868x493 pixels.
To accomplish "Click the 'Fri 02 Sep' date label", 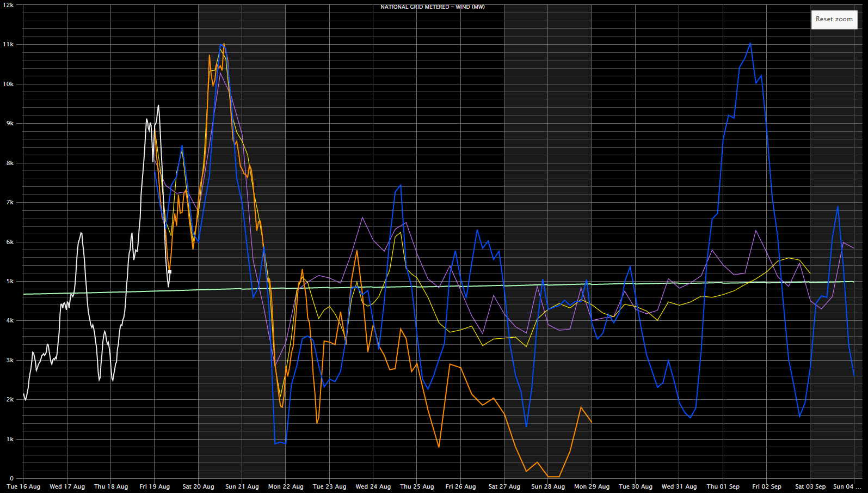I will click(x=767, y=486).
